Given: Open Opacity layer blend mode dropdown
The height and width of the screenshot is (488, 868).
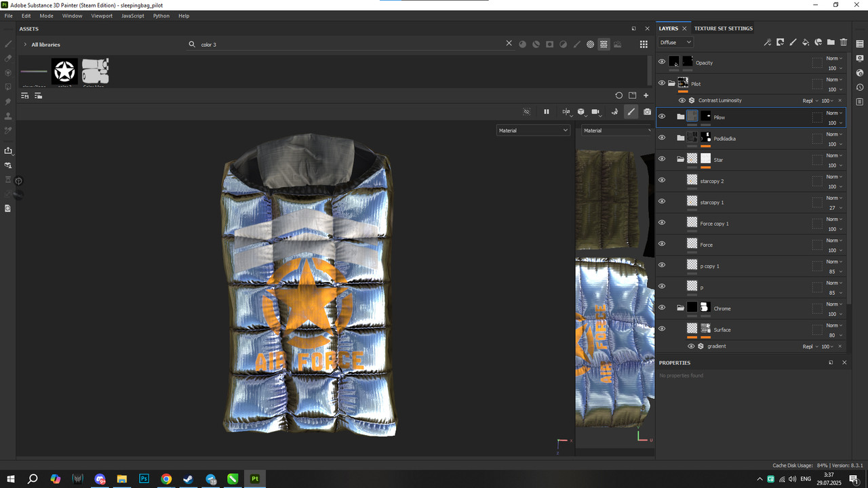Looking at the screenshot, I should click(834, 58).
